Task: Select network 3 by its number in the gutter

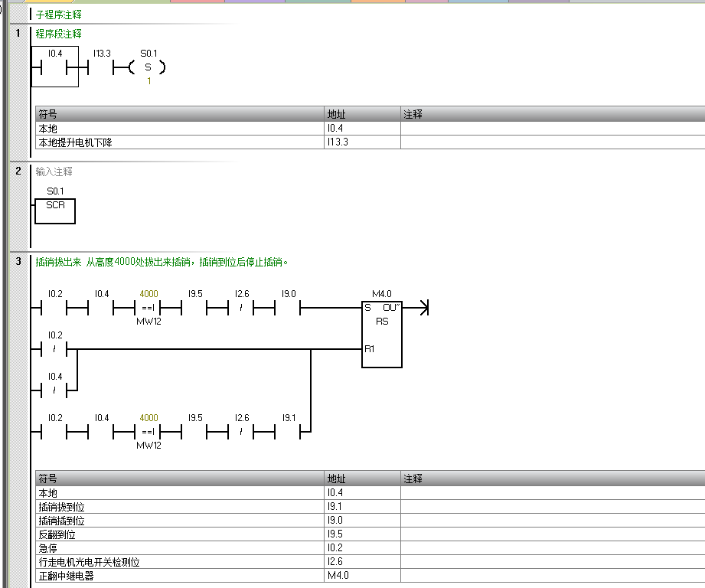Action: point(18,262)
